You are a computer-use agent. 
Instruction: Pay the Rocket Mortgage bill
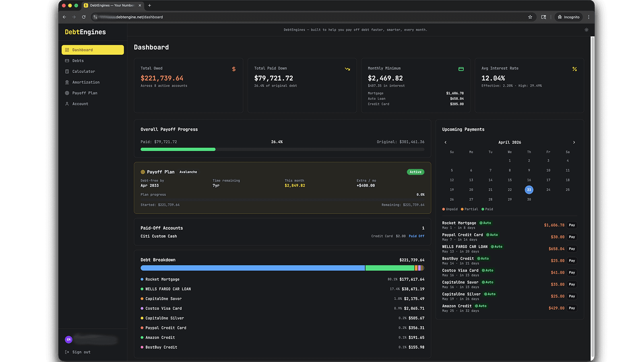(572, 225)
